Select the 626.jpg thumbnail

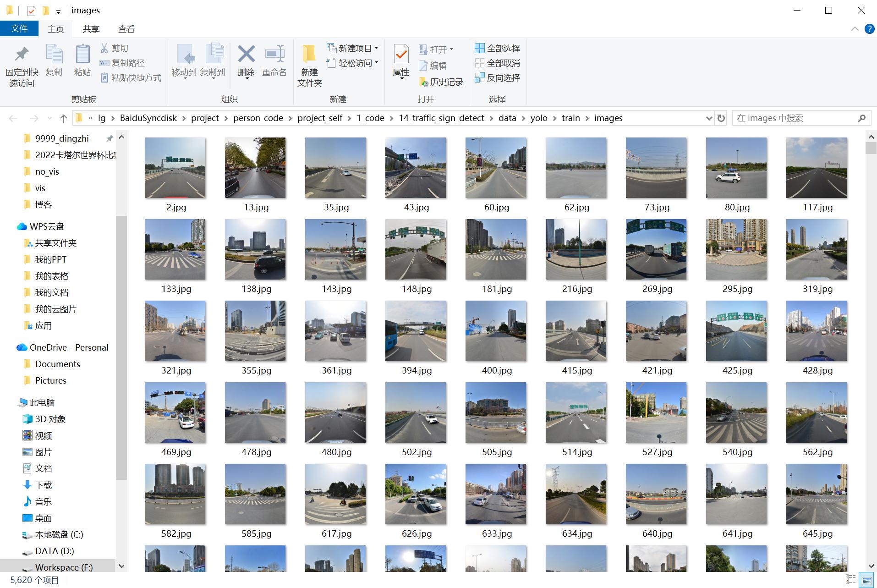click(416, 494)
